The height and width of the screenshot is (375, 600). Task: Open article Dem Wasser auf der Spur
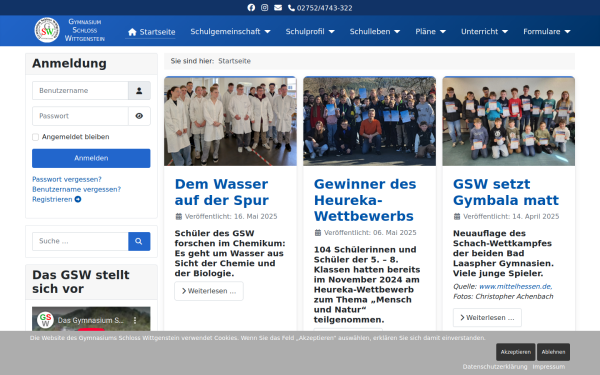(x=222, y=192)
